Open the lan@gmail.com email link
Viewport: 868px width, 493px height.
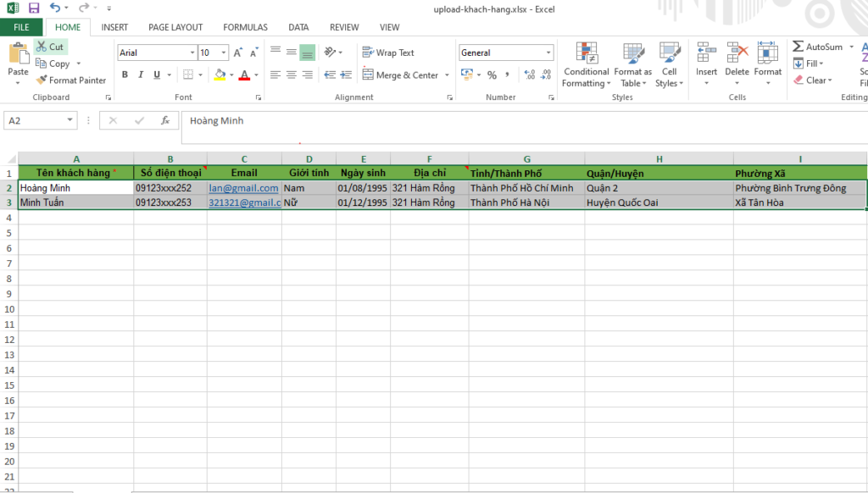pos(243,188)
